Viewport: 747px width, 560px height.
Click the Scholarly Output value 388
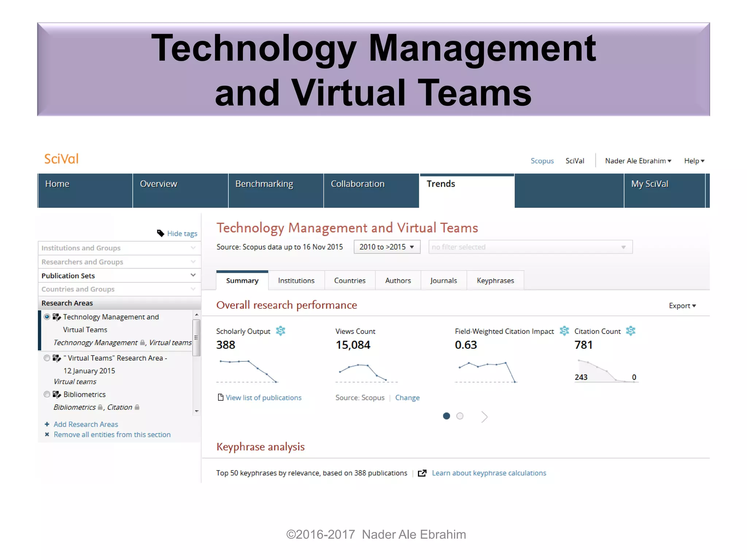pyautogui.click(x=226, y=345)
